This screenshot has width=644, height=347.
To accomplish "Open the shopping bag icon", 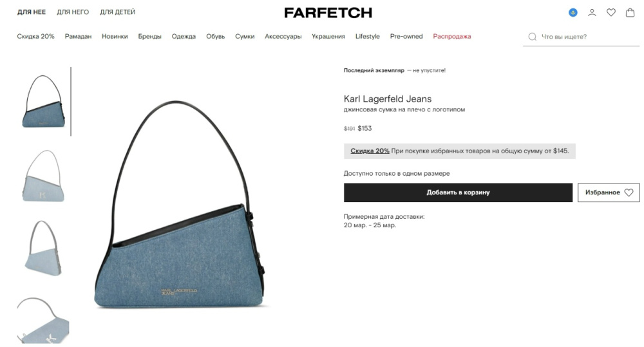I will [630, 12].
